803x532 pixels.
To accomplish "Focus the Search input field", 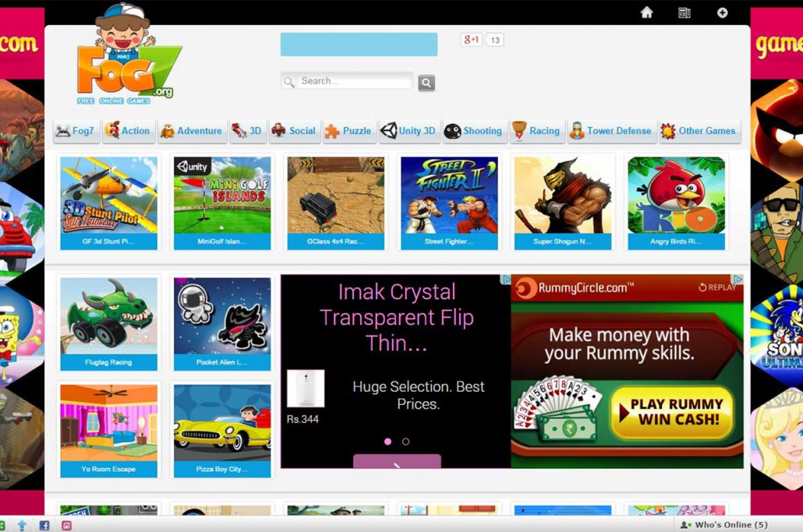I will pos(347,81).
